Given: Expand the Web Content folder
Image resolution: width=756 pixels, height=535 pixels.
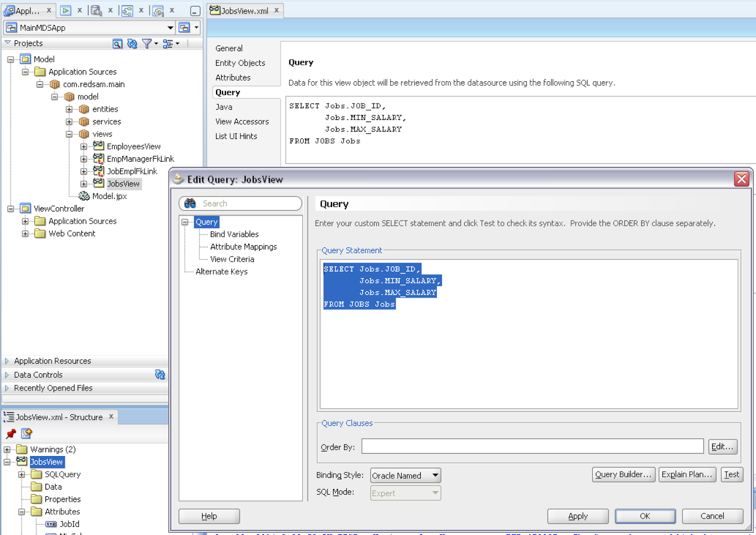Looking at the screenshot, I should [x=25, y=233].
